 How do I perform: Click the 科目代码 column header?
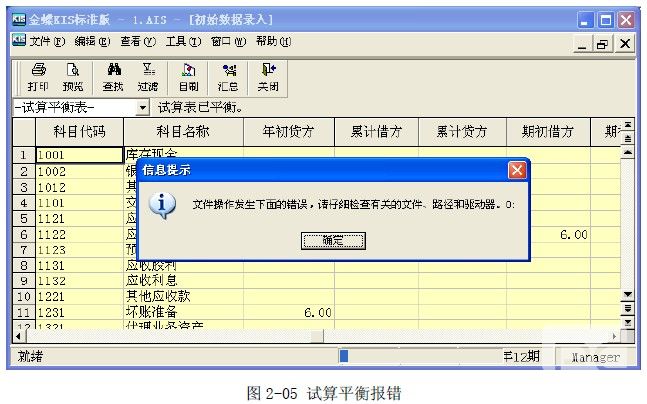click(79, 132)
